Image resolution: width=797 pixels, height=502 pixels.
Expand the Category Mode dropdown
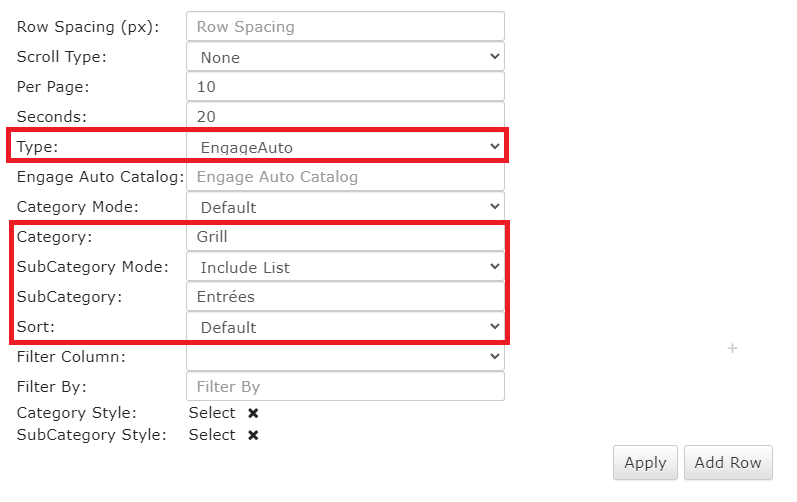tap(345, 207)
